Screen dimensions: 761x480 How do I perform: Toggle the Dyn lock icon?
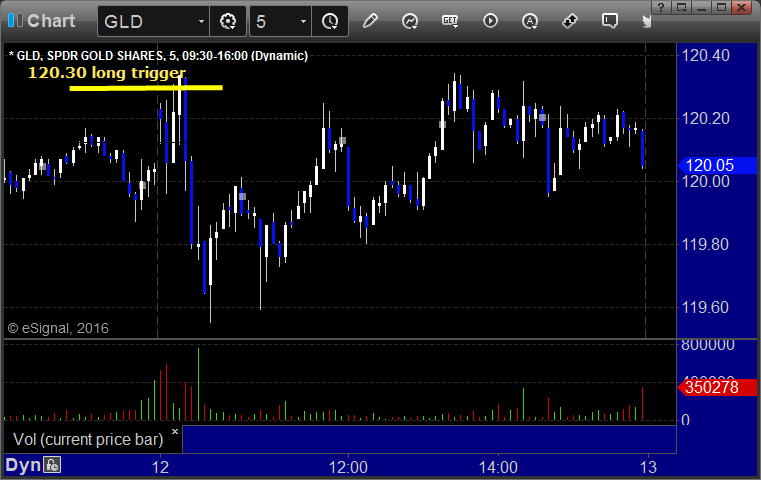point(52,465)
